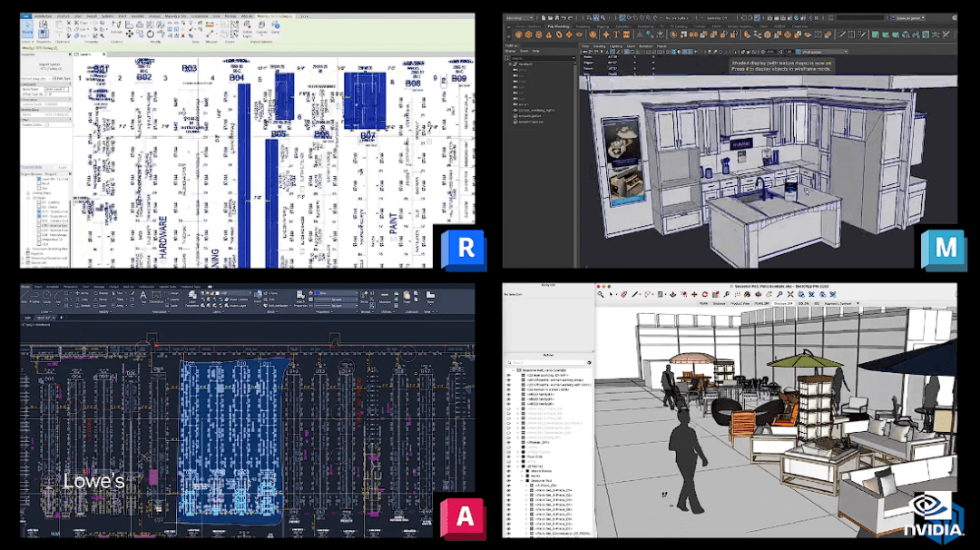This screenshot has height=550, width=980.
Task: Open the scene tabs overflow arrow in SketchUp
Action: pyautogui.click(x=858, y=304)
